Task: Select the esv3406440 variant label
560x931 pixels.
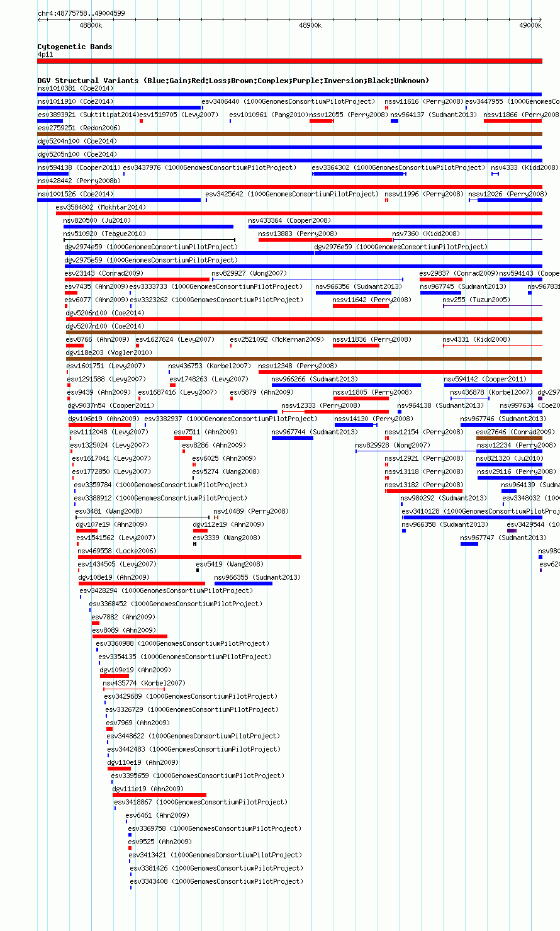Action: 288,102
